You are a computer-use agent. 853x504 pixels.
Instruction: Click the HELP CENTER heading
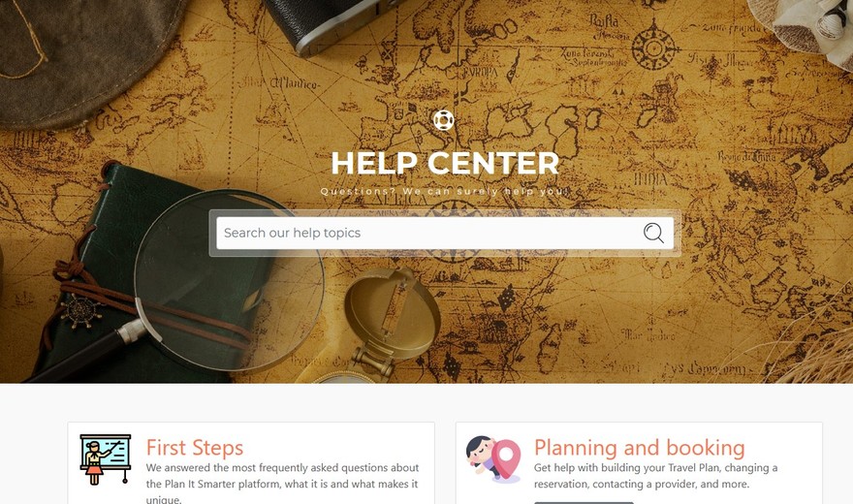(445, 163)
